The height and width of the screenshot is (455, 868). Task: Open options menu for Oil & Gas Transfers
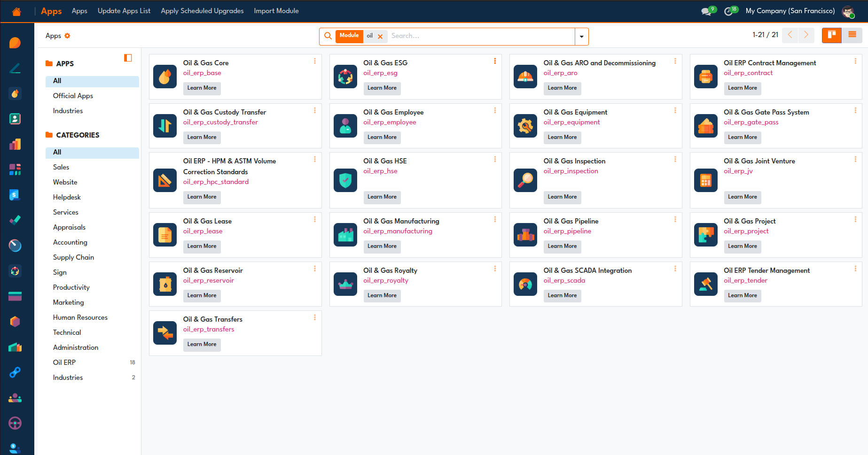click(315, 317)
